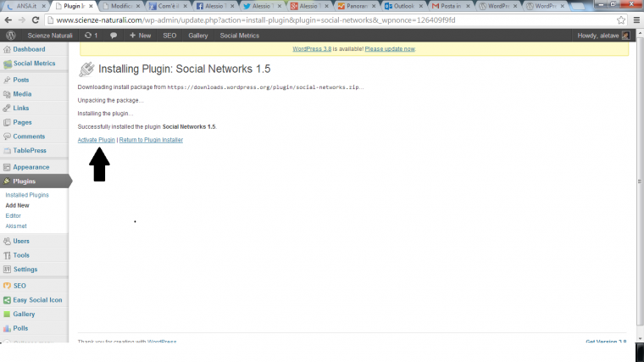The image size is (644, 362).
Task: Open the New content menu
Action: pyautogui.click(x=140, y=36)
